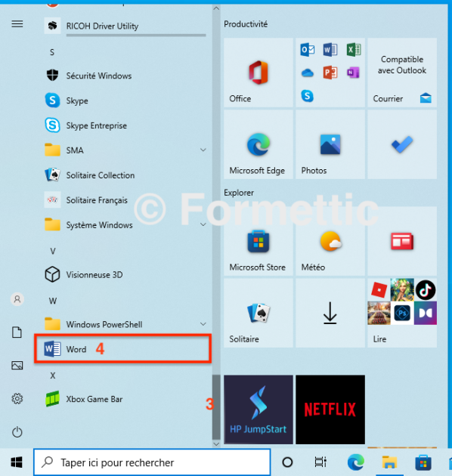Open Settings gear in sidebar
Viewport: 452px width, 476px height.
17,399
